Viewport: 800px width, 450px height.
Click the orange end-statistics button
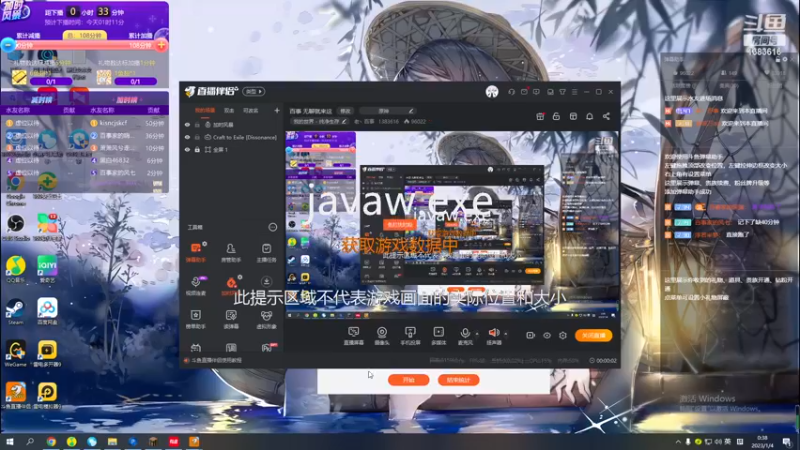tap(458, 380)
